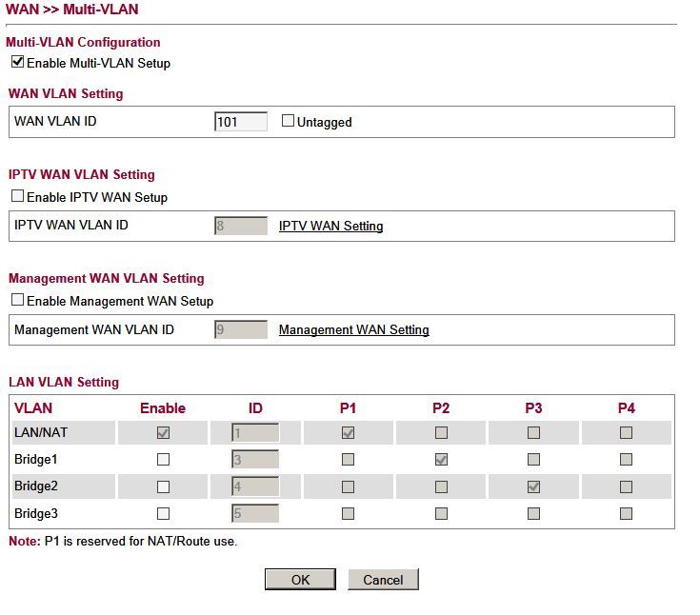Click the Bridge1 P2 port checkbox
Image resolution: width=700 pixels, height=615 pixels.
tap(441, 460)
